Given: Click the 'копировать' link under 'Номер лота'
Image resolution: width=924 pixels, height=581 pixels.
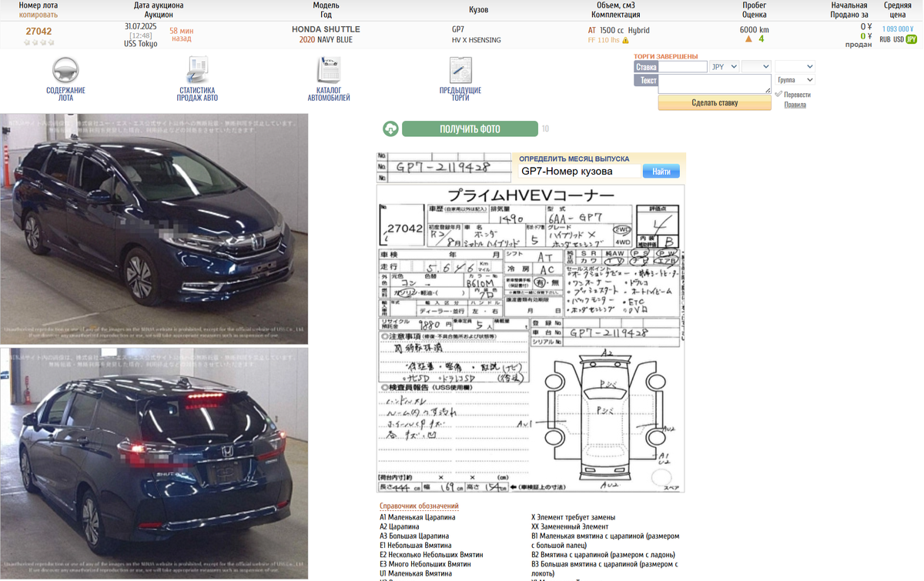Looking at the screenshot, I should coord(38,15).
